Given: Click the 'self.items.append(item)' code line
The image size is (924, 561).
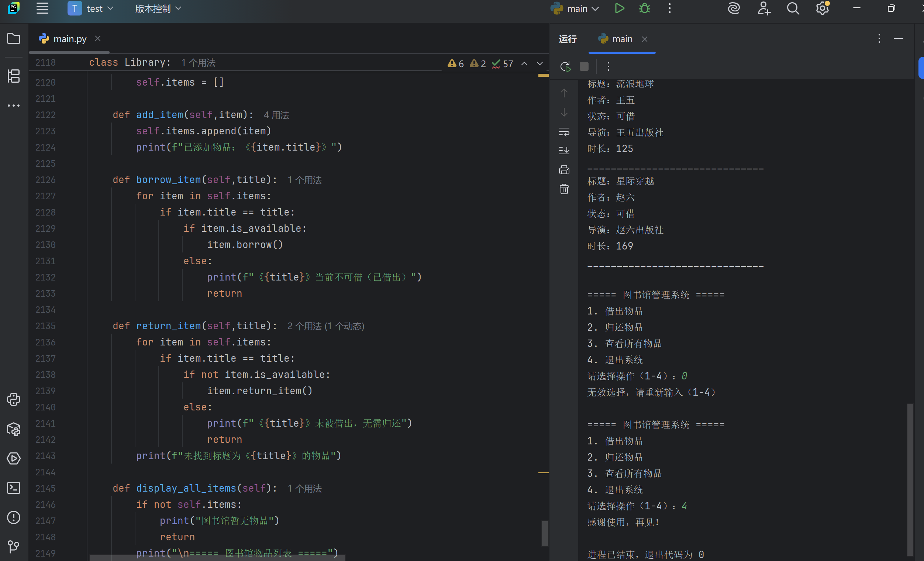Looking at the screenshot, I should tap(204, 131).
